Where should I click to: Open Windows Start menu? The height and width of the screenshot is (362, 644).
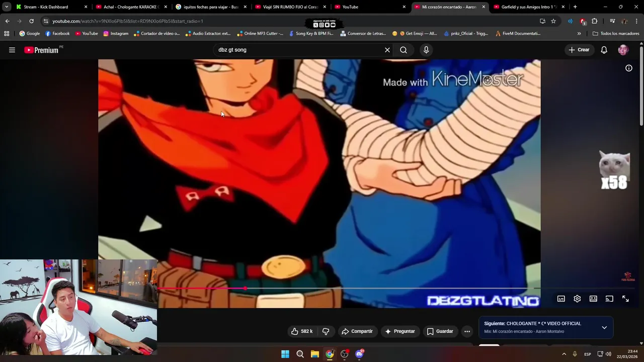(285, 354)
